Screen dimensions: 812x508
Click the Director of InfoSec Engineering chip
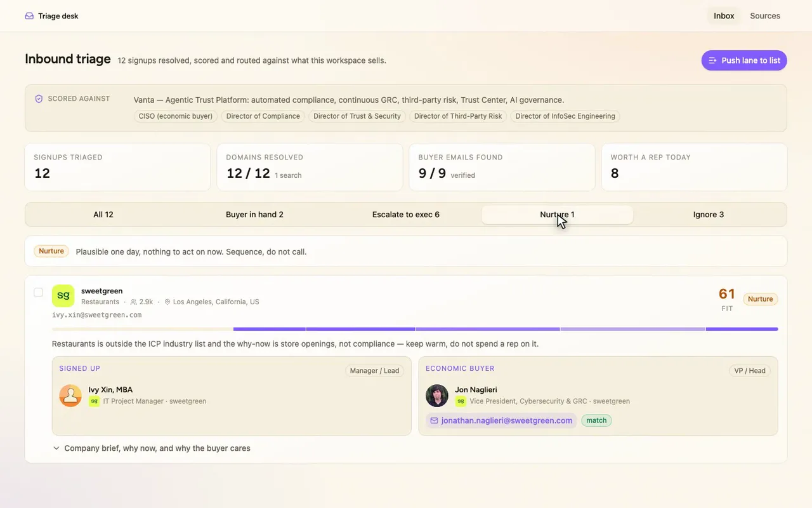pyautogui.click(x=565, y=116)
